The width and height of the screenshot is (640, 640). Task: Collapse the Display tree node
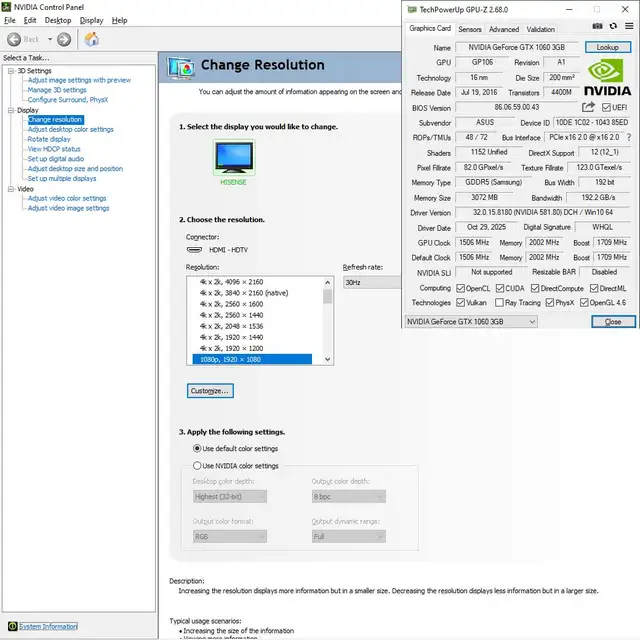(11, 110)
